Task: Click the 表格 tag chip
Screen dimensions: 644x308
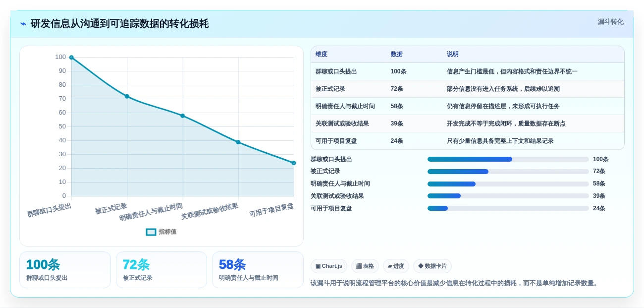Action: (x=365, y=266)
